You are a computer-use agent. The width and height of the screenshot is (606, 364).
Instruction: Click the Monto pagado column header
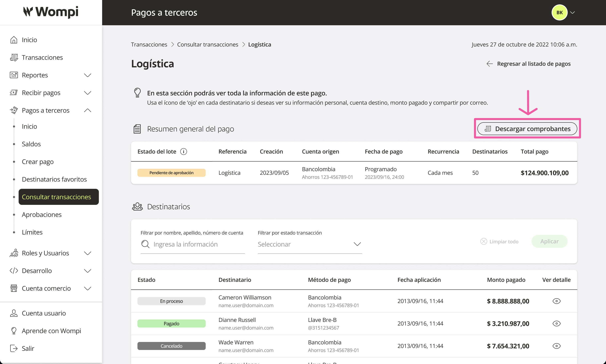coord(506,280)
